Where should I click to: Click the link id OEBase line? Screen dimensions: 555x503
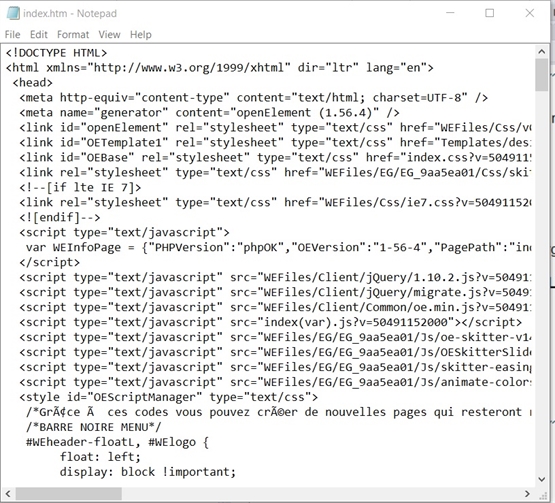click(275, 158)
